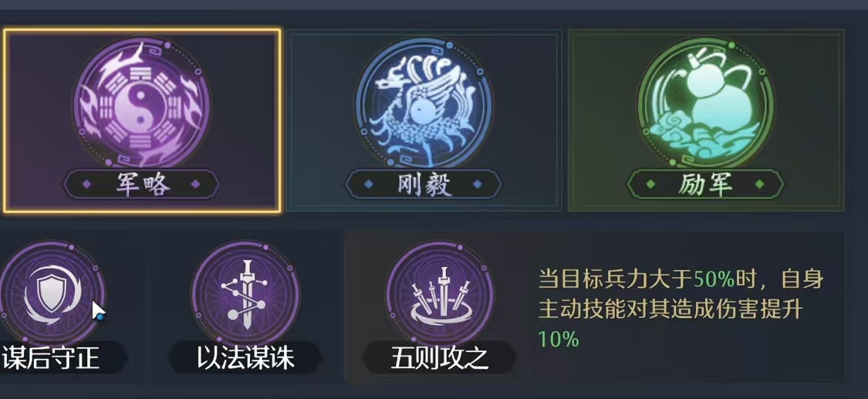Select the purple yin-yang bagua emblem
Image resolution: width=868 pixels, height=399 pixels.
(142, 103)
